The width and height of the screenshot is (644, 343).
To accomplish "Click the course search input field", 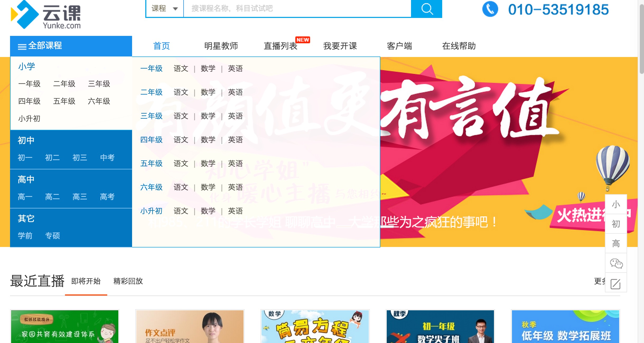I will point(297,9).
